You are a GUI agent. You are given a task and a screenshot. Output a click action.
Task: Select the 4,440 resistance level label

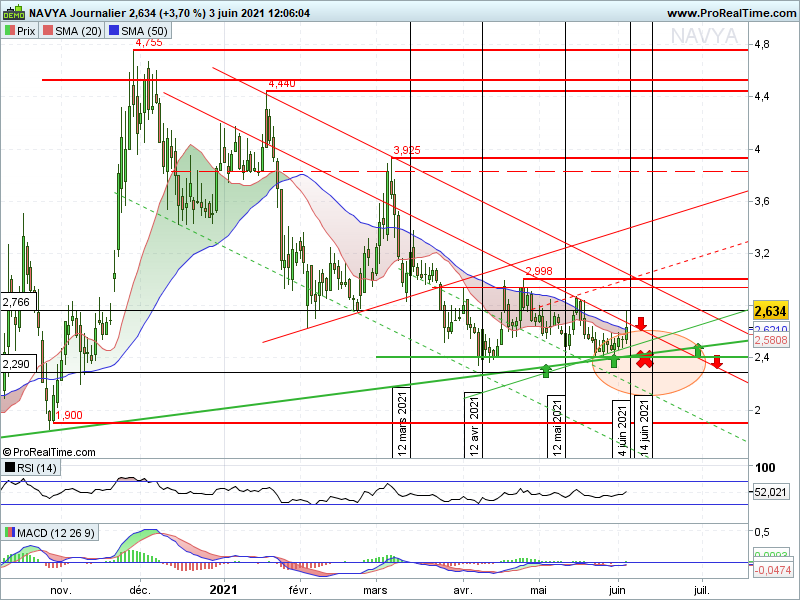click(282, 84)
